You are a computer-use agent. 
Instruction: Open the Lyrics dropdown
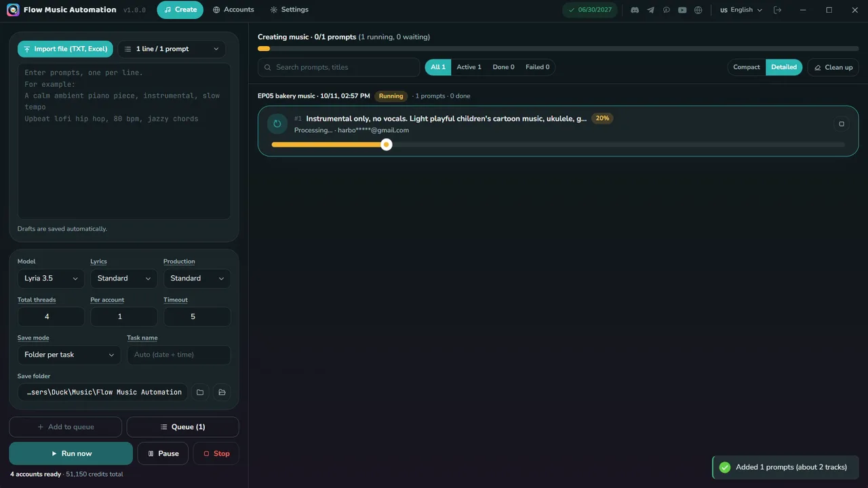coord(124,279)
